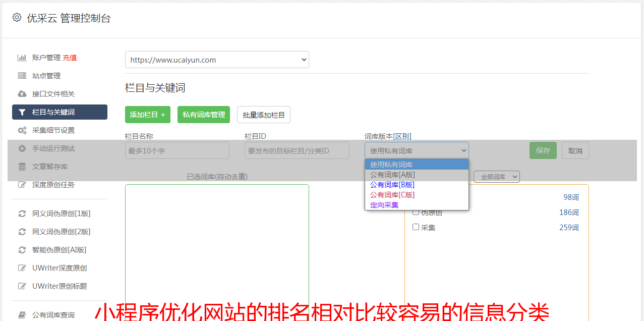Click the filter icon for 栏目与关键词
The width and height of the screenshot is (644, 321).
(x=22, y=112)
